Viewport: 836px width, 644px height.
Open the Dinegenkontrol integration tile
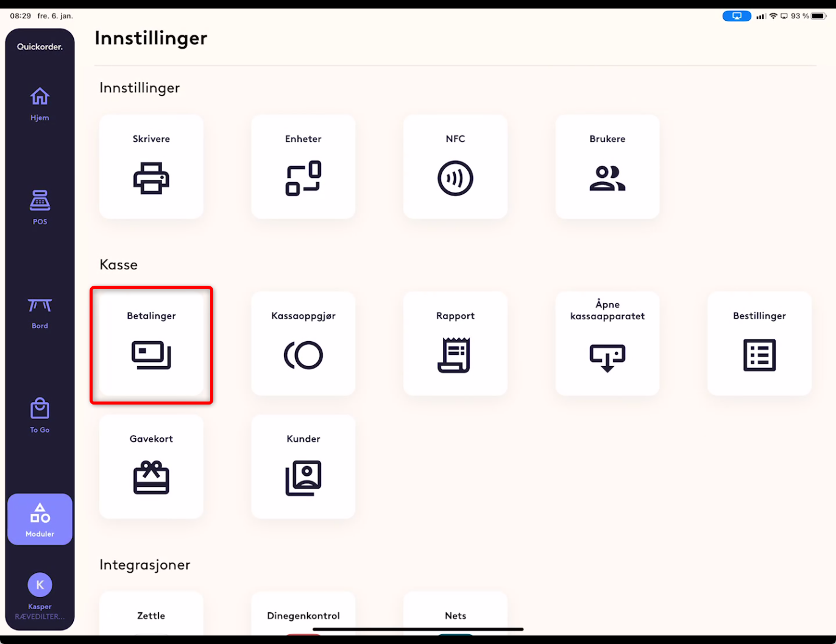[303, 614]
